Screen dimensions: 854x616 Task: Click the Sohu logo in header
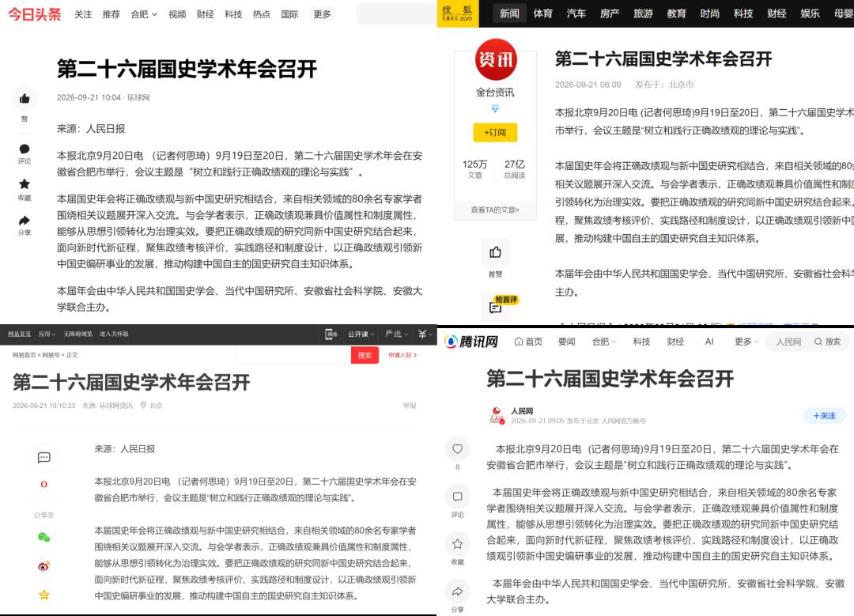pos(458,13)
